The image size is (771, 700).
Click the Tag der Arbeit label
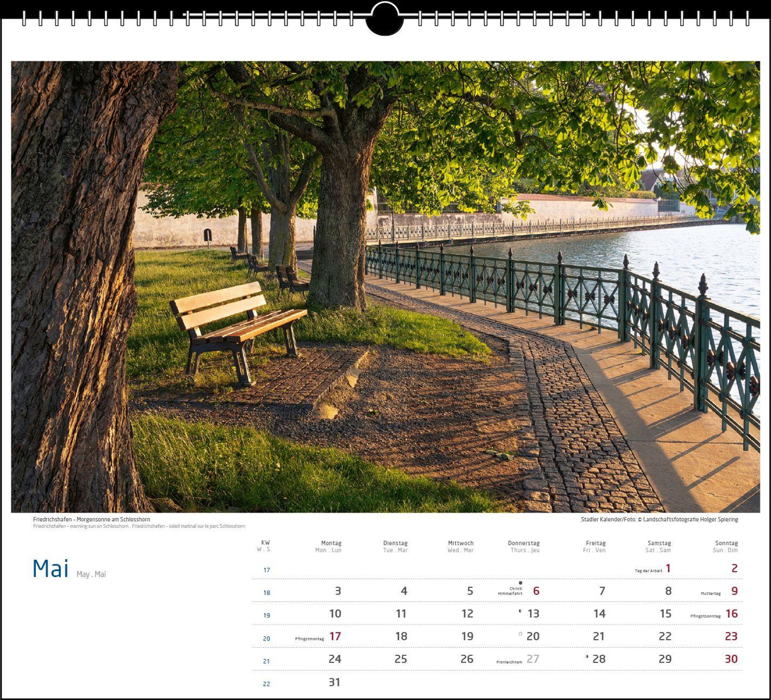click(x=648, y=571)
